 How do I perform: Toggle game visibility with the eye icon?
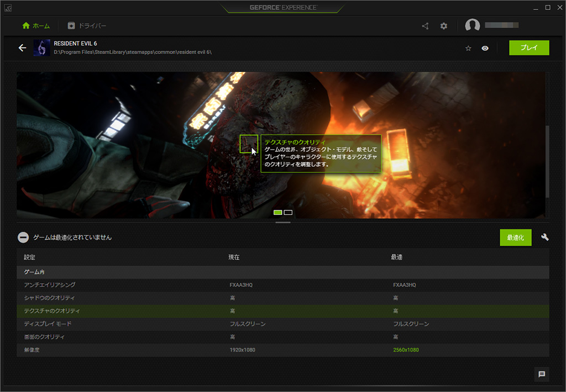tap(485, 48)
